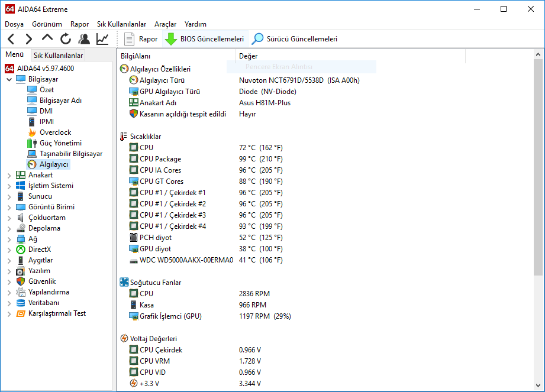The image size is (545, 392).
Task: Expand the Depolama tree node
Action: [x=9, y=228]
